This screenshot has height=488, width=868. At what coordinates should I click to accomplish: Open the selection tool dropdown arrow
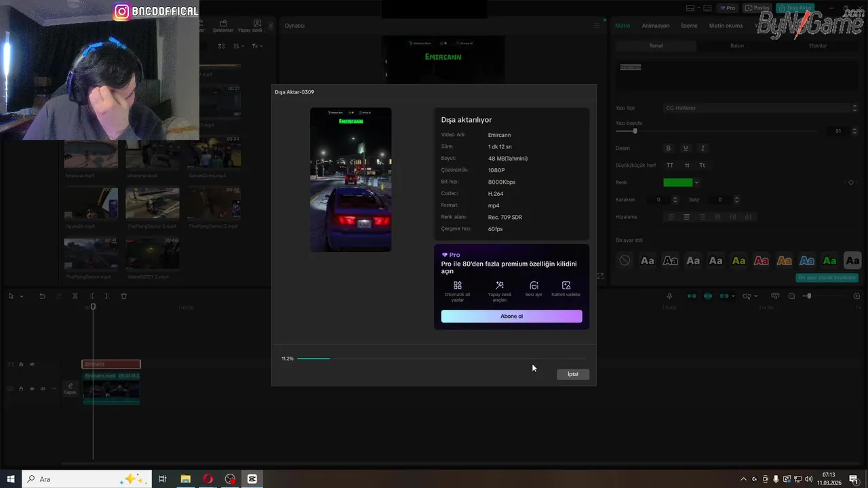click(21, 296)
